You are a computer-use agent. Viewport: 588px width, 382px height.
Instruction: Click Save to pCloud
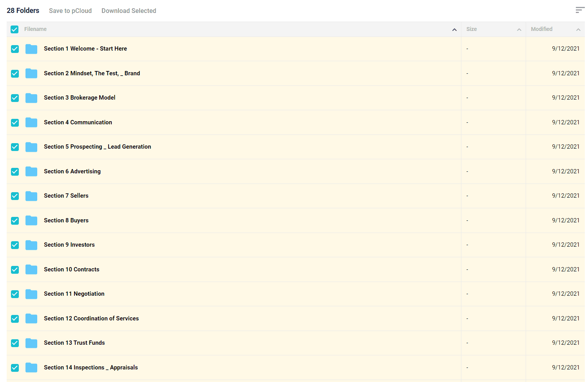(70, 11)
